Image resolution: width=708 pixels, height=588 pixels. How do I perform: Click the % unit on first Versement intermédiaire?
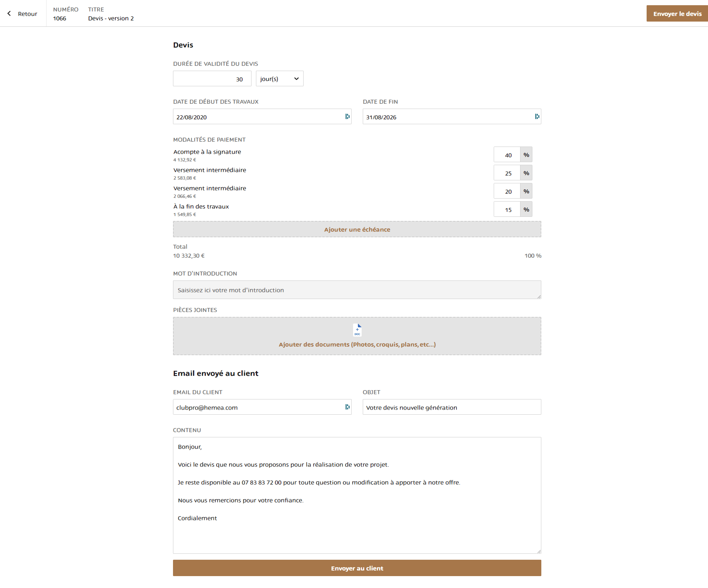[526, 173]
